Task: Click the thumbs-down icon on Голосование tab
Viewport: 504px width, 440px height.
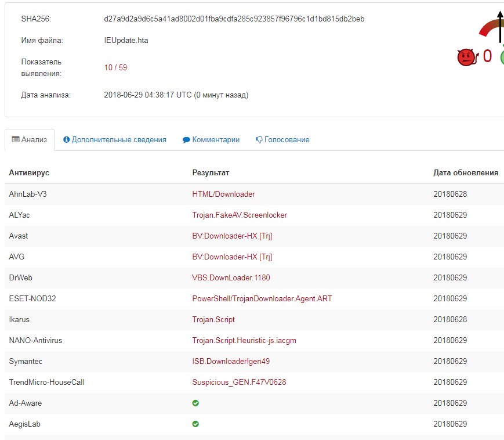Action: pos(259,139)
